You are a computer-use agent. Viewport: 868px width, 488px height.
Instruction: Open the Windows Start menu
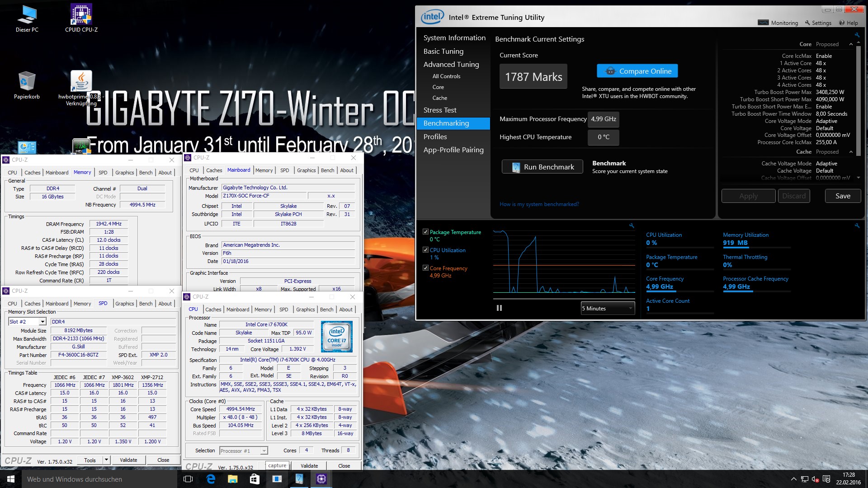coord(11,479)
